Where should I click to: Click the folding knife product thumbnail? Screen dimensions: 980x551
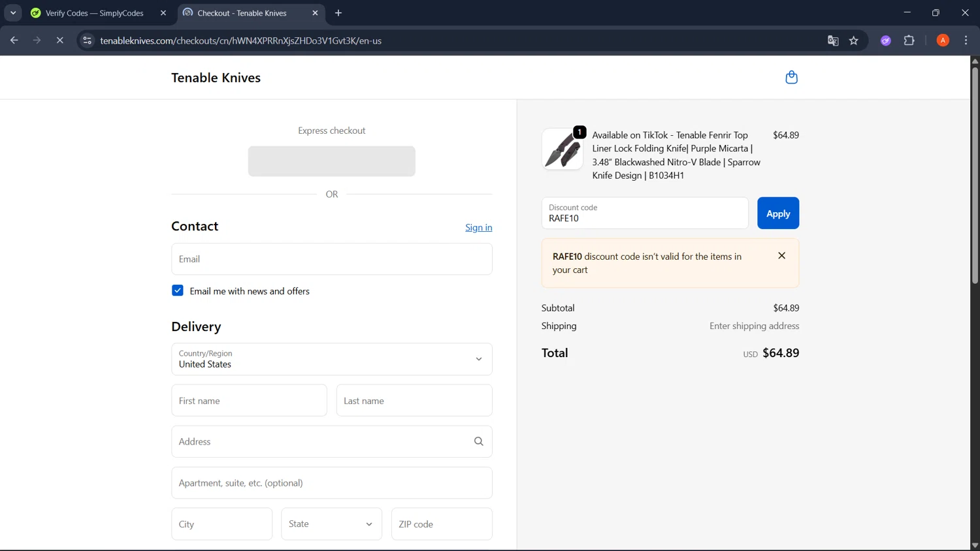pos(563,150)
